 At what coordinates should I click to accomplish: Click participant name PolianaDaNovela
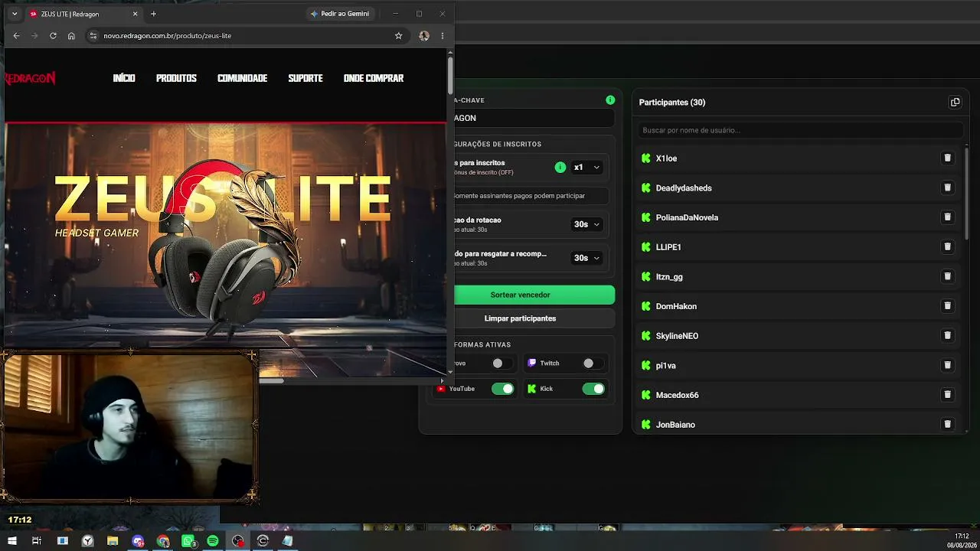coord(687,217)
